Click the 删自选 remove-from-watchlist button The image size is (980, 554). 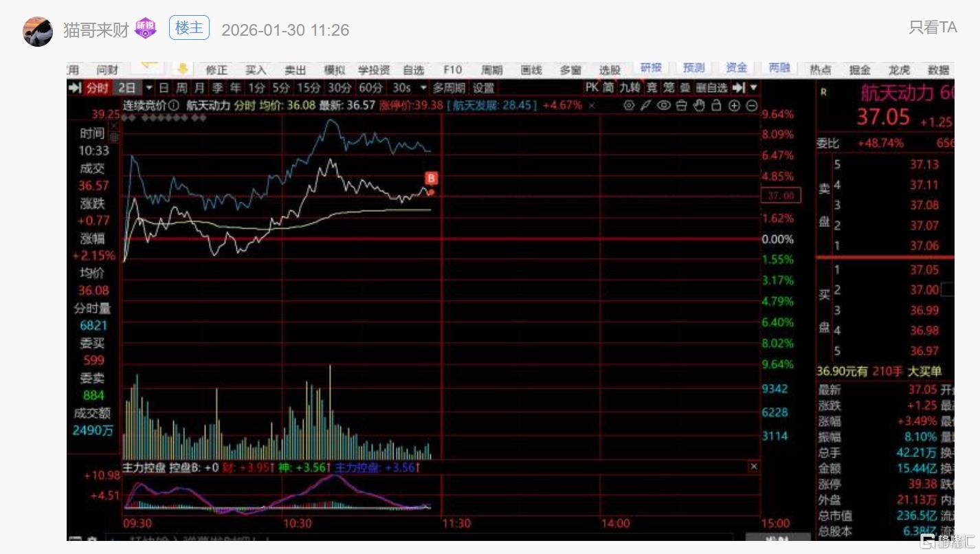(711, 87)
